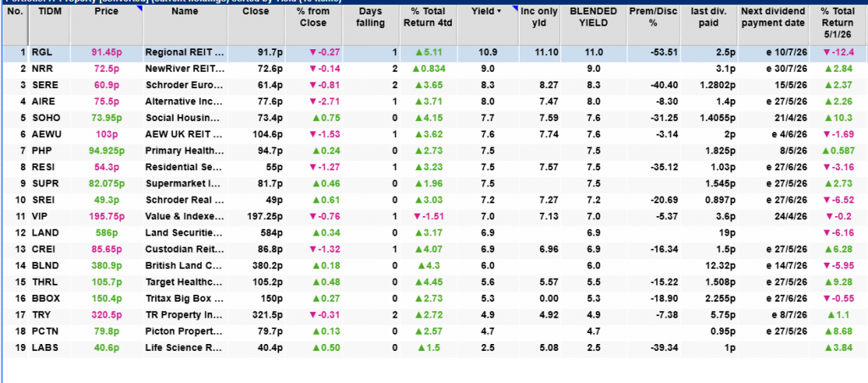Select row number 19 for LABS
The image size is (868, 383).
click(x=14, y=347)
